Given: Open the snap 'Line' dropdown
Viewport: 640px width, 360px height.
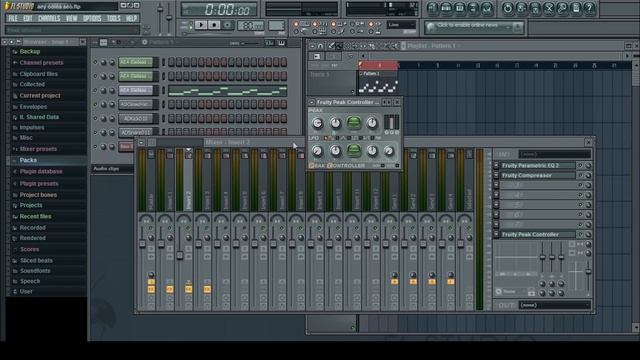Looking at the screenshot, I should click(x=401, y=25).
